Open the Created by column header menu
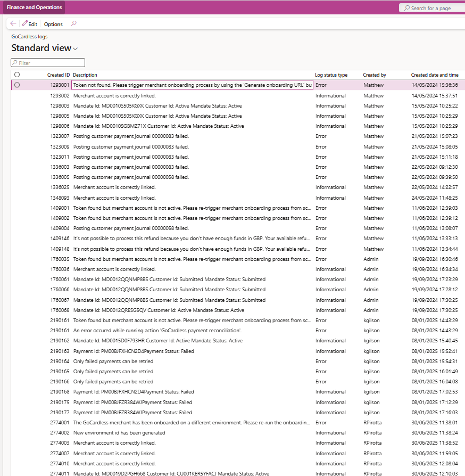Image resolution: width=465 pixels, height=476 pixels. click(x=375, y=75)
